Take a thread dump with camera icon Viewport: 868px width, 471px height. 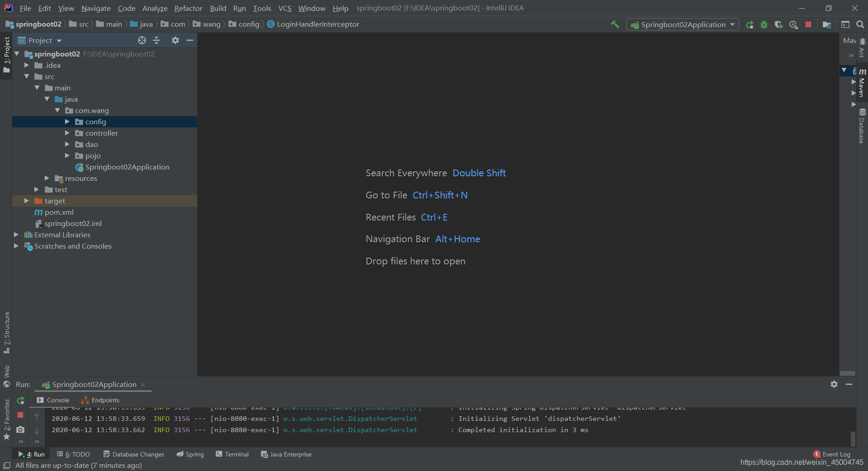click(21, 429)
